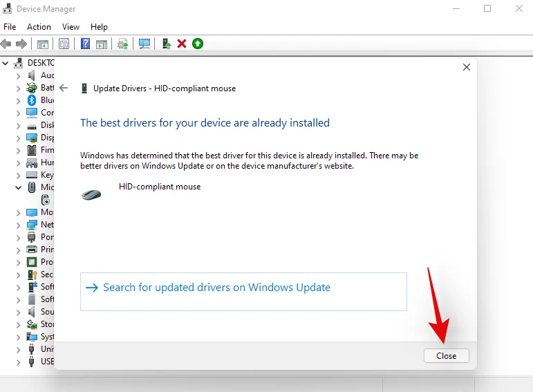Select the DESKTOP computer root icon
Screen dimensions: 533x392
(19, 63)
